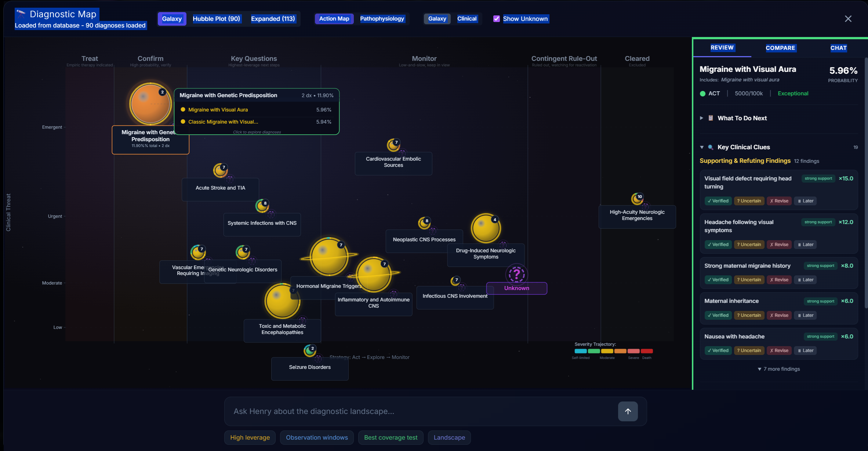
Task: Click the Exceptional rating label
Action: click(x=793, y=93)
